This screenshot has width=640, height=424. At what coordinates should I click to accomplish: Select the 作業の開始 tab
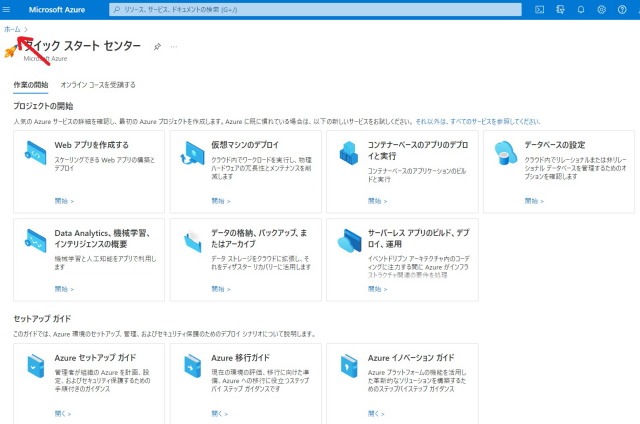tap(31, 85)
